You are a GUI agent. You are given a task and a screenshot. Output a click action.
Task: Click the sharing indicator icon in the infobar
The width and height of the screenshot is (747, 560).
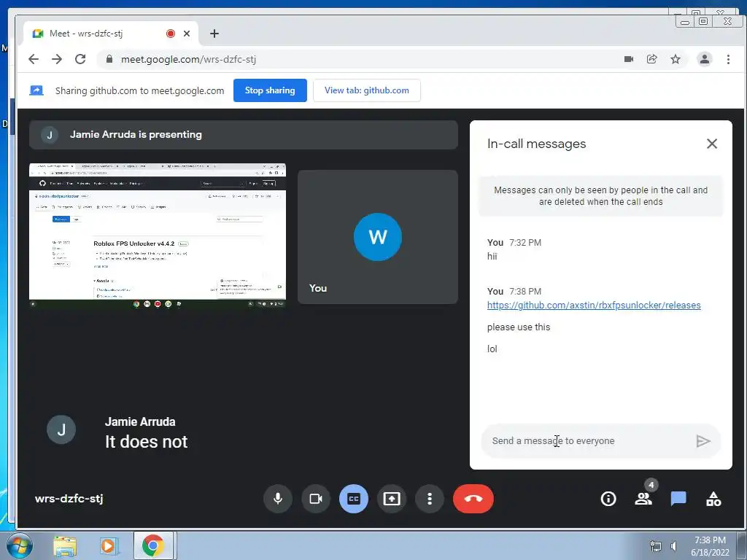coord(36,90)
